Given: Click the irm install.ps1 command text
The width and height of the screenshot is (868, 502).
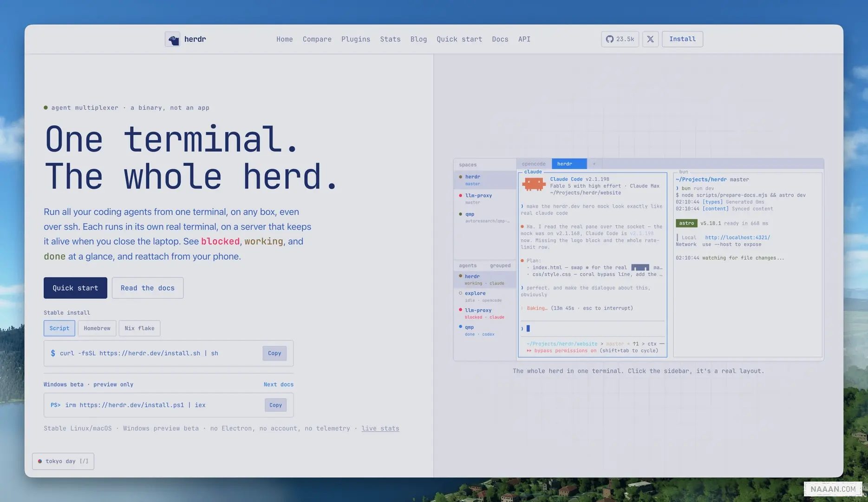Looking at the screenshot, I should point(135,405).
